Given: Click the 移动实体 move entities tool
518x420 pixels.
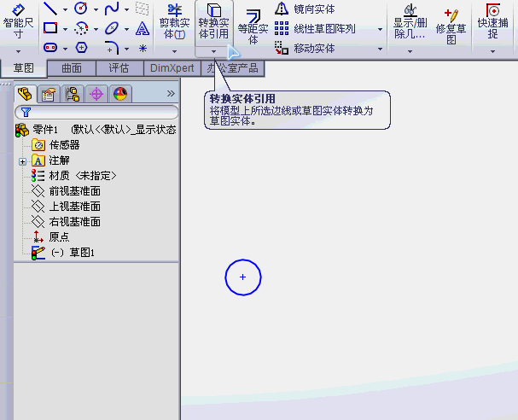Looking at the screenshot, I should (x=305, y=49).
